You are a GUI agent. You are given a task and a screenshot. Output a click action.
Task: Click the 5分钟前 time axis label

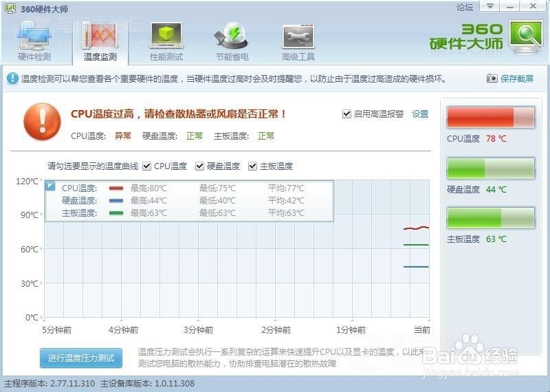click(x=57, y=330)
